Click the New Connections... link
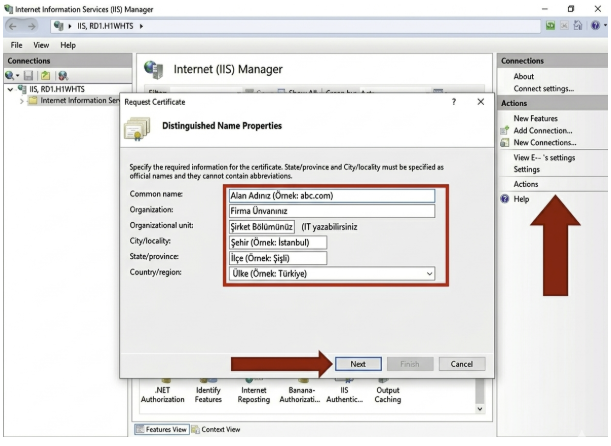The height and width of the screenshot is (446, 611). tap(545, 143)
